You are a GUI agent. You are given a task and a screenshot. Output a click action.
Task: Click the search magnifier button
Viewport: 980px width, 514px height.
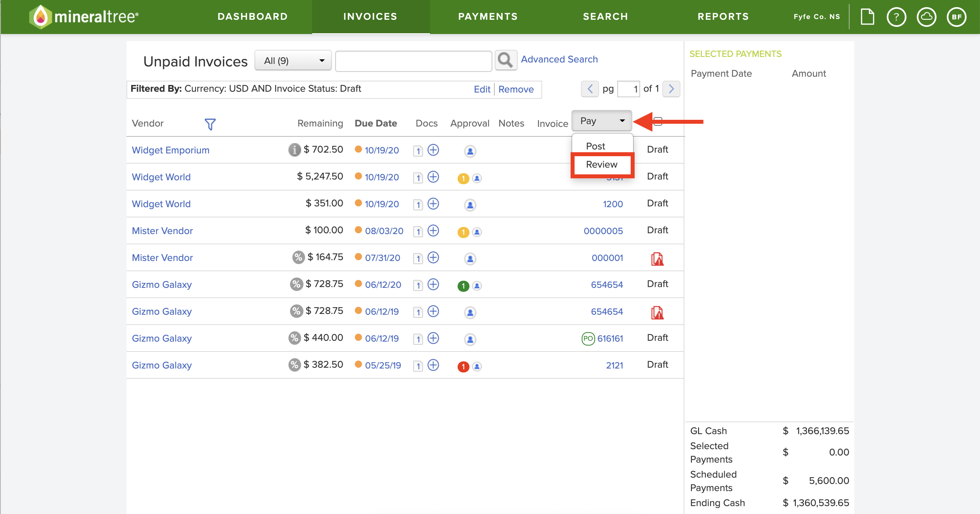click(506, 60)
